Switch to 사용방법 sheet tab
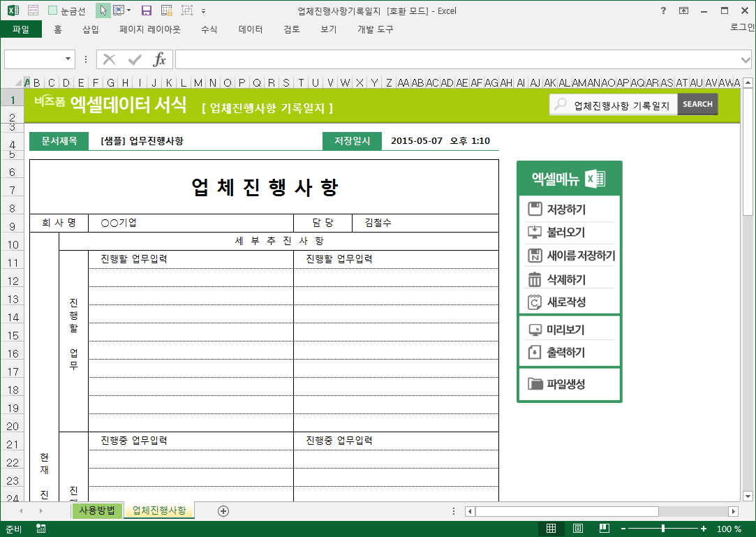This screenshot has width=756, height=537. tap(96, 510)
